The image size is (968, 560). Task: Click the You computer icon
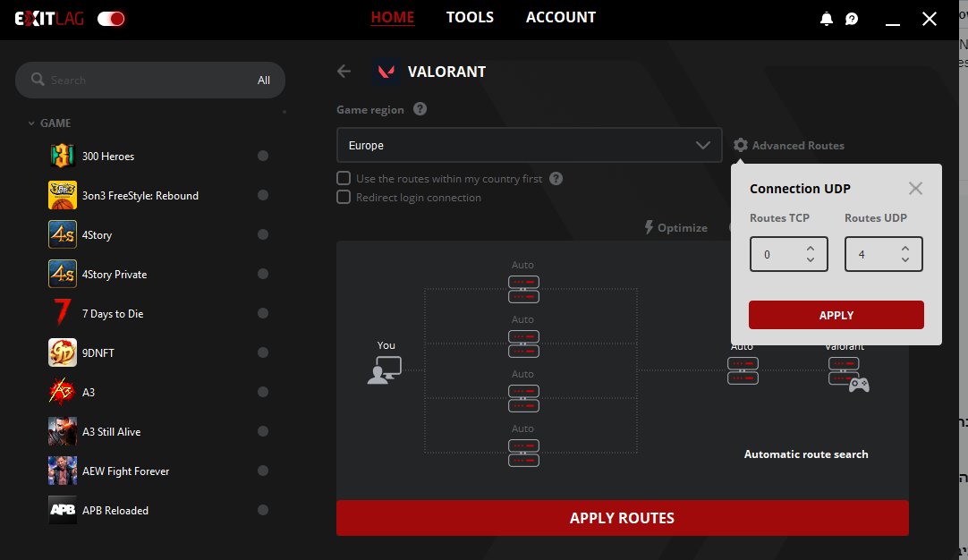click(x=384, y=369)
